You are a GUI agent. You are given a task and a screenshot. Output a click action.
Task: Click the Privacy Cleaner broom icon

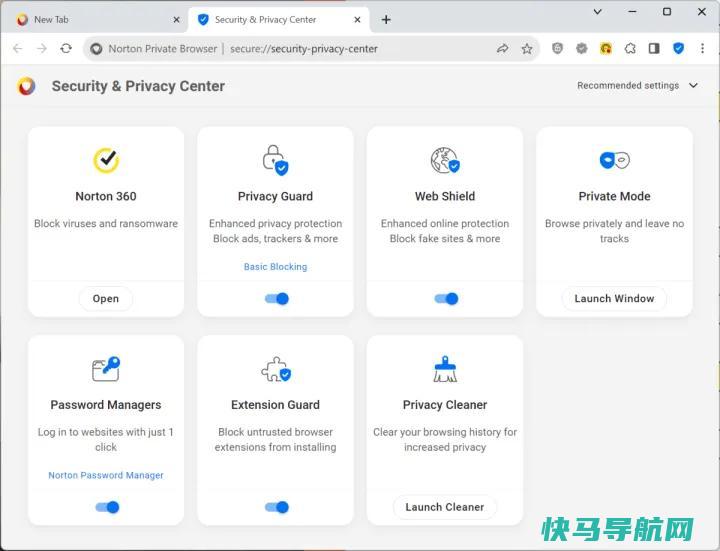[x=445, y=369]
